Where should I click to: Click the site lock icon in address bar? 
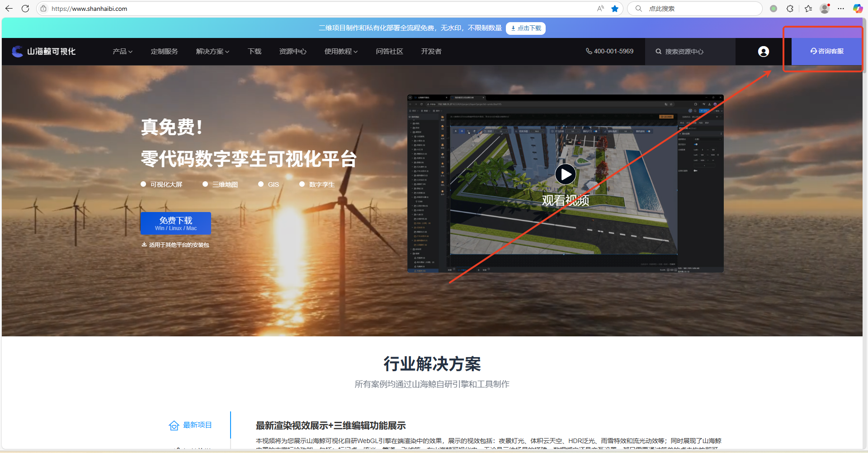[43, 9]
